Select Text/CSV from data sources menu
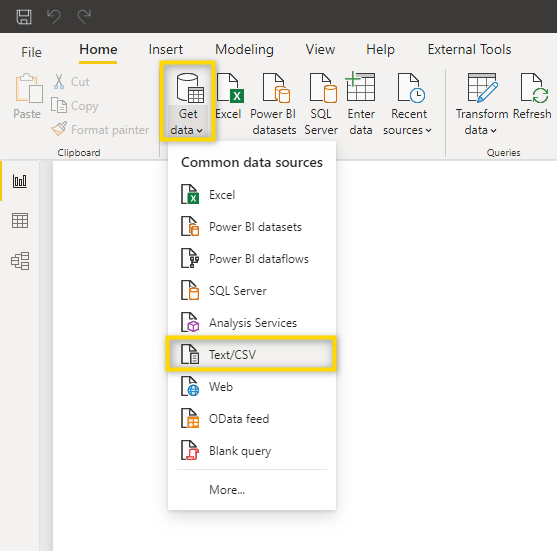Viewport: 557px width, 551px height. click(x=251, y=355)
